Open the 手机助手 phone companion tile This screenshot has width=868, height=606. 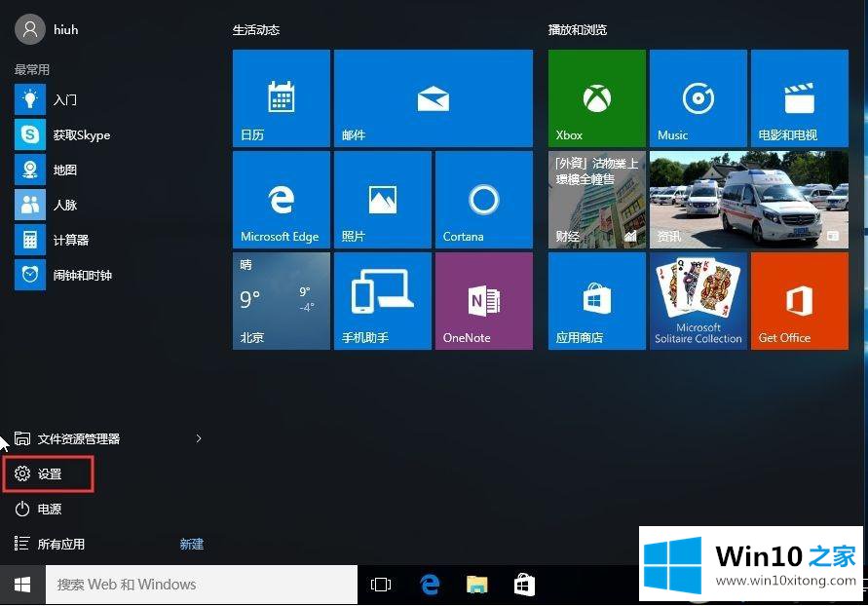point(383,301)
